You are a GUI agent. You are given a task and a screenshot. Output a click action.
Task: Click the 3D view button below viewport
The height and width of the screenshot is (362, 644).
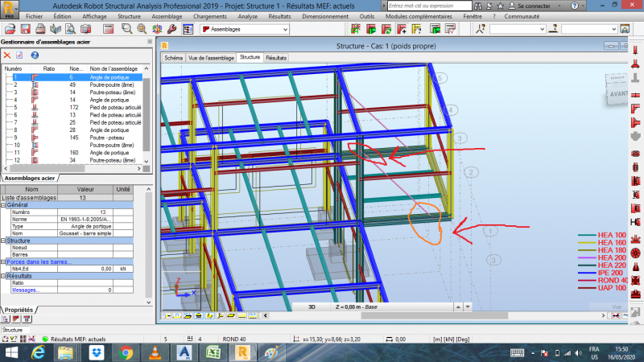[312, 306]
